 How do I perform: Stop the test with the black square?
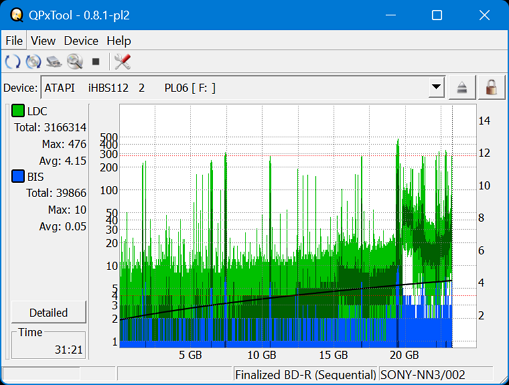coord(96,62)
